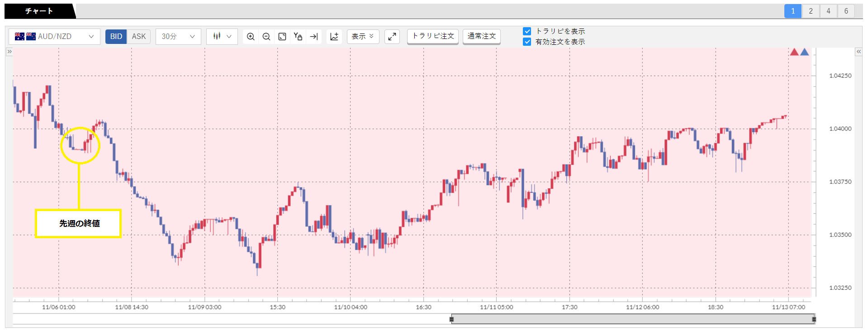The width and height of the screenshot is (868, 332).
Task: Click the 11/11 05:00 time label
Action: (497, 307)
